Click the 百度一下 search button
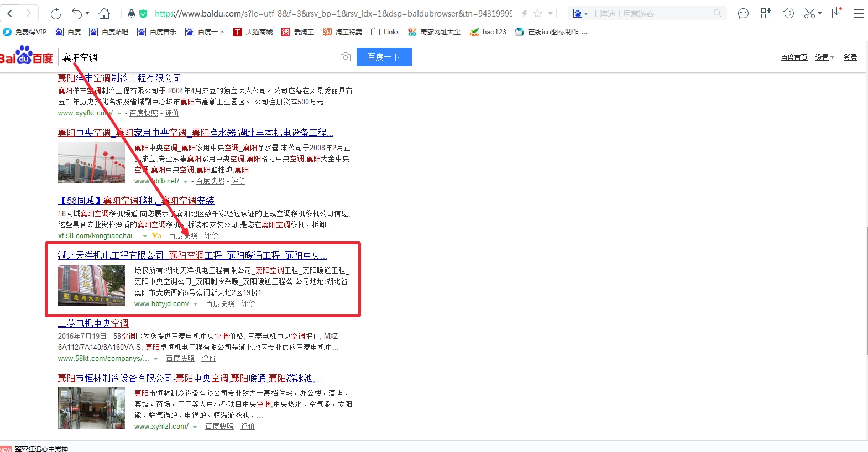Screen dimensions: 868x452 point(384,57)
